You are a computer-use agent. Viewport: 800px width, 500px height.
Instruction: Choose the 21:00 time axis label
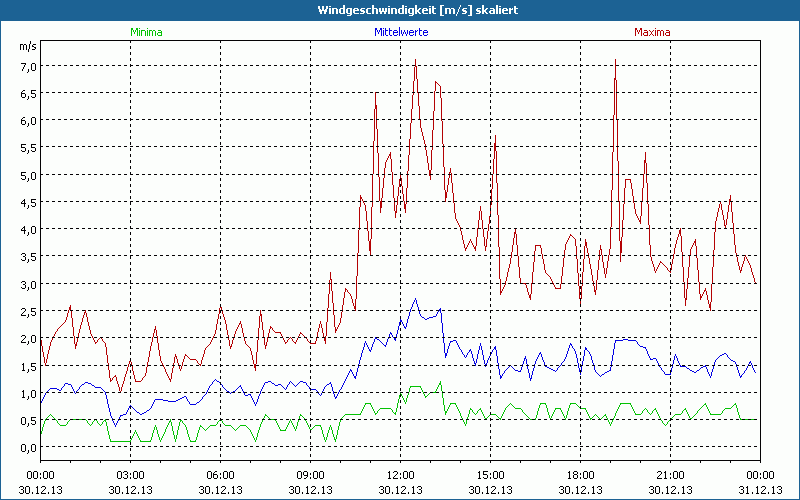[x=670, y=475]
